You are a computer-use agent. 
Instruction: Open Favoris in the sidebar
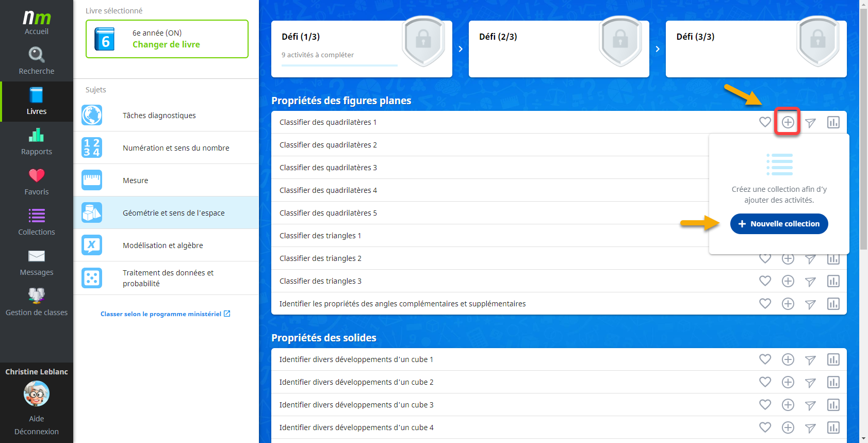click(37, 182)
